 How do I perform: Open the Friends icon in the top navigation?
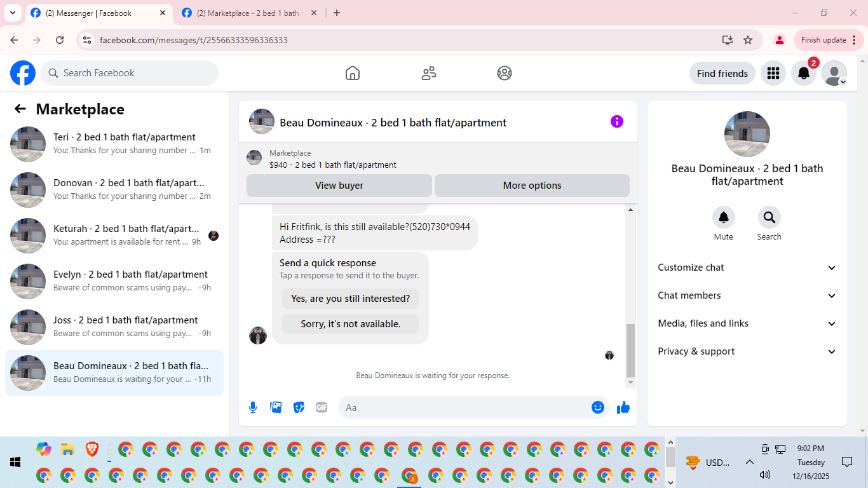429,73
